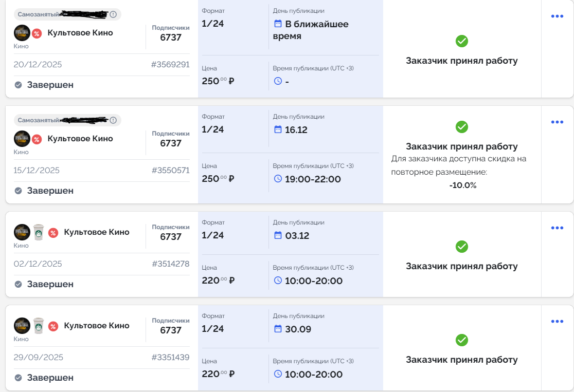Open three-dot menu for order #3569291

pyautogui.click(x=557, y=16)
